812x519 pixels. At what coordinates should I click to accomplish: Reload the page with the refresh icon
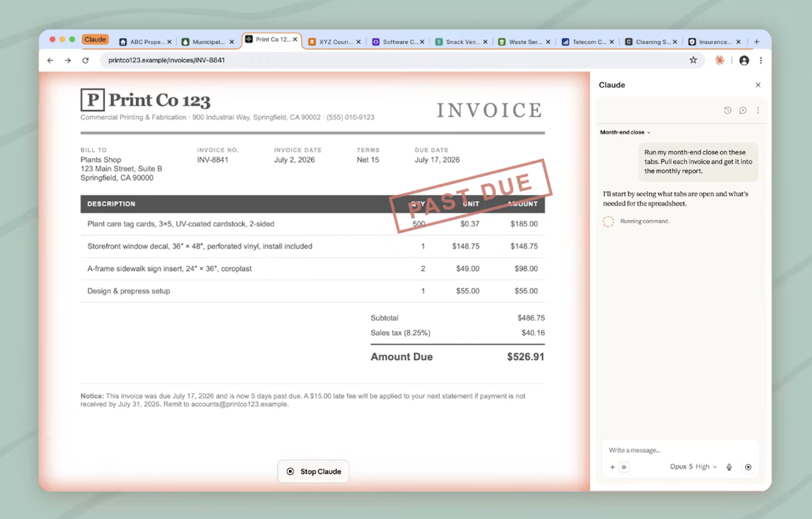85,60
